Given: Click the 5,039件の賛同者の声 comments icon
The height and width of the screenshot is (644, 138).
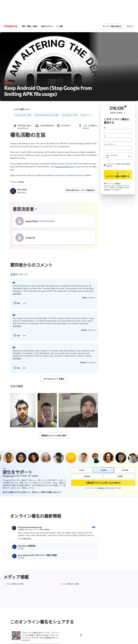Looking at the screenshot, I should pyautogui.click(x=37, y=125).
